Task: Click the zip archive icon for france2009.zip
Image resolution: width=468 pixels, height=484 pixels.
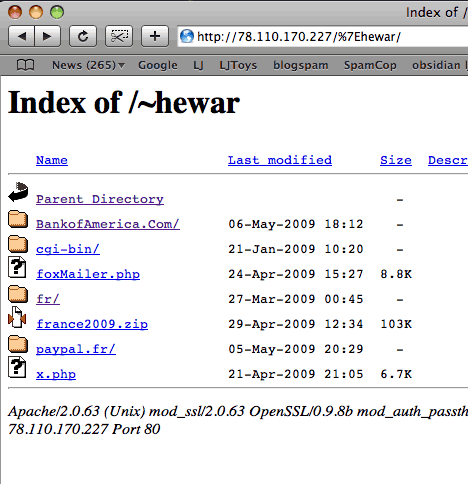Action: click(x=17, y=317)
